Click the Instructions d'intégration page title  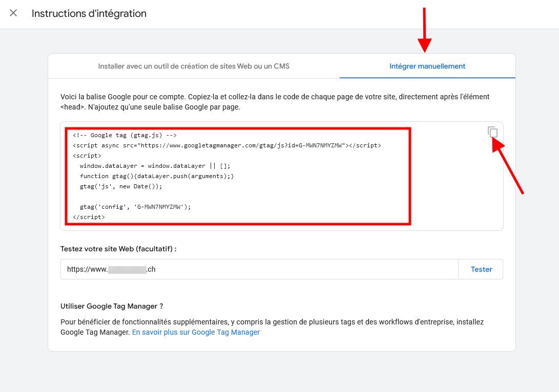(x=89, y=13)
